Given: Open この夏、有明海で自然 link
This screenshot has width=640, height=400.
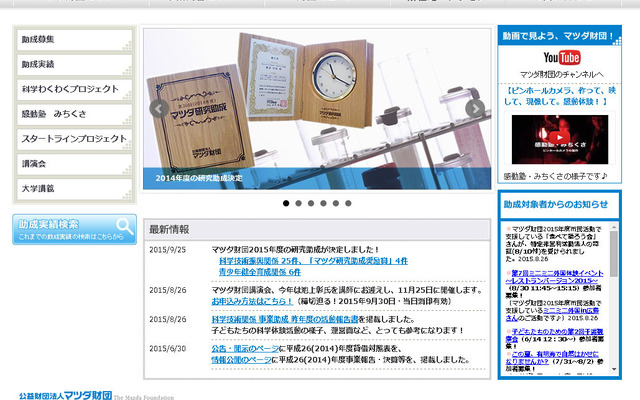Looking at the screenshot, I should point(552,358).
